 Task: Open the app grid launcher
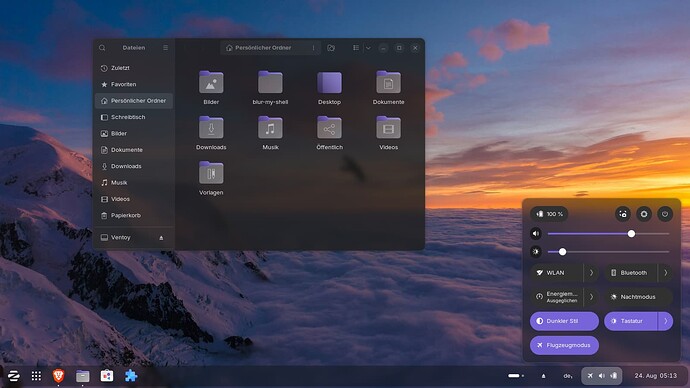click(x=36, y=376)
